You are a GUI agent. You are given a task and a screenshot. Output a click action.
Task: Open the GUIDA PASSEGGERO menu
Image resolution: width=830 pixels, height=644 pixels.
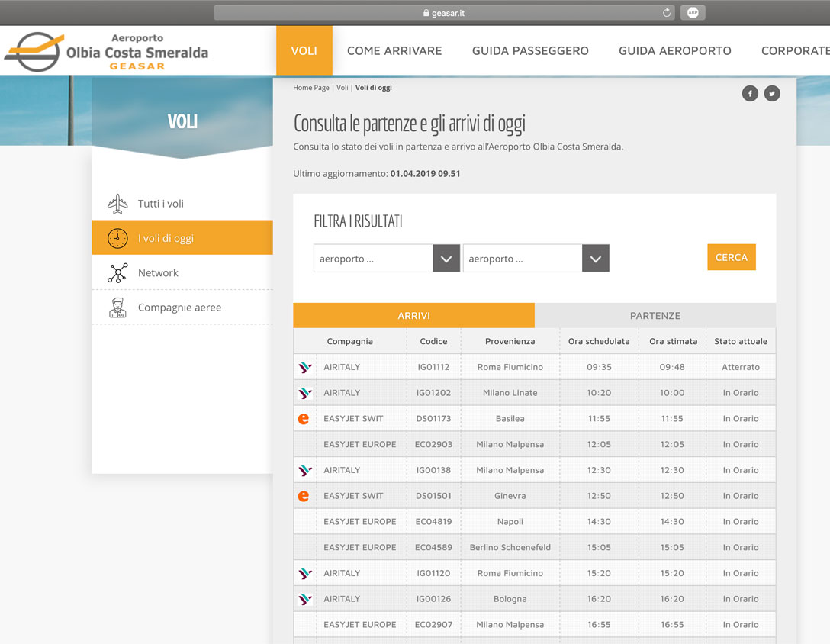(x=530, y=51)
